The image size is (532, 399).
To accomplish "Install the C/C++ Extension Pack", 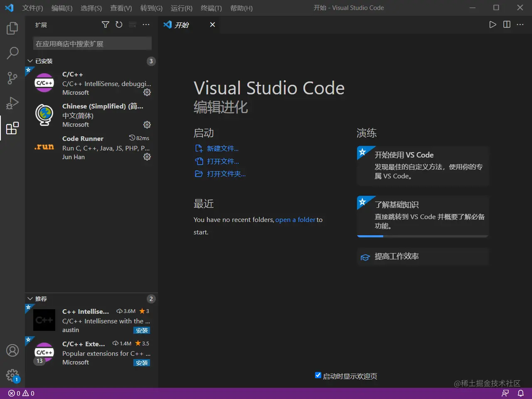I will click(142, 363).
